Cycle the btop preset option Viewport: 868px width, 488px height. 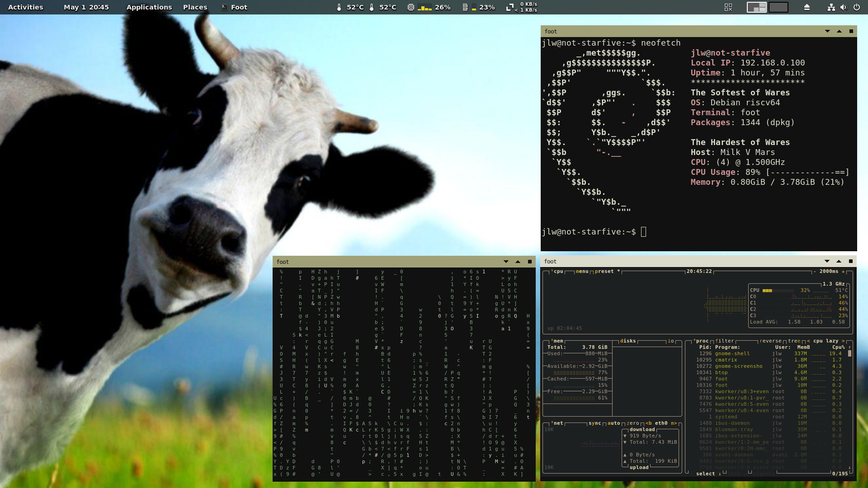coord(607,272)
